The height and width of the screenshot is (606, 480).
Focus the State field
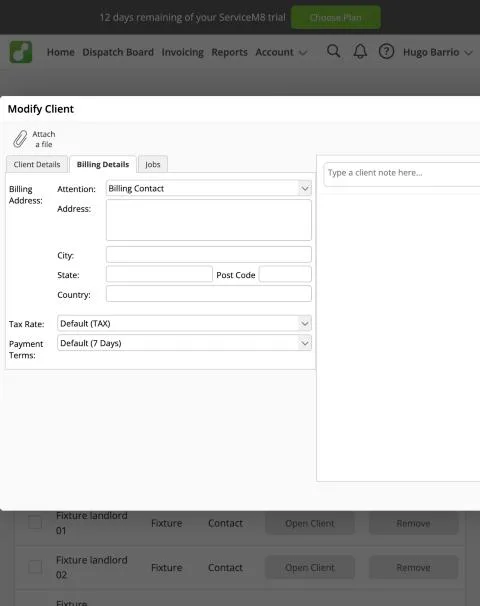click(159, 274)
